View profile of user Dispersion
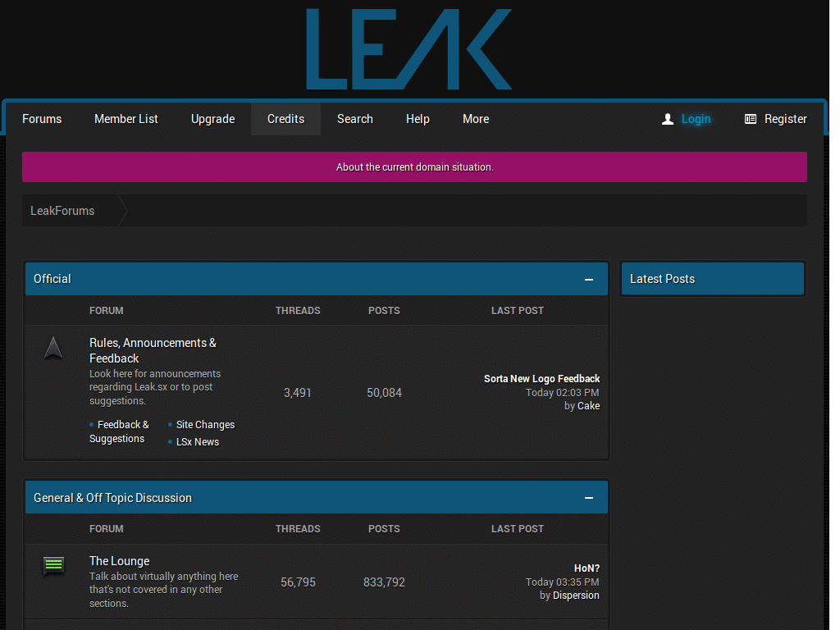Screen dimensions: 840x630 (x=576, y=596)
